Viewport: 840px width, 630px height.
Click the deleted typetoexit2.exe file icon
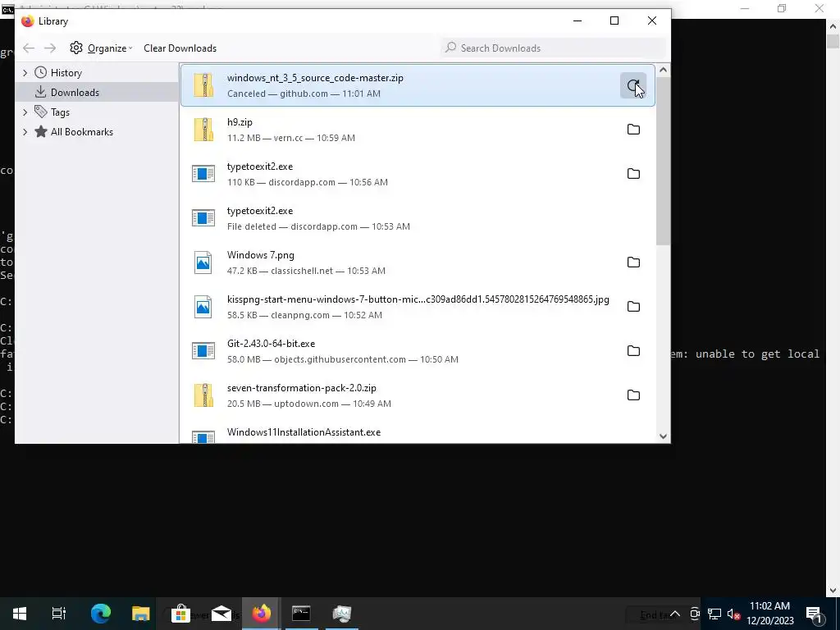pyautogui.click(x=203, y=218)
